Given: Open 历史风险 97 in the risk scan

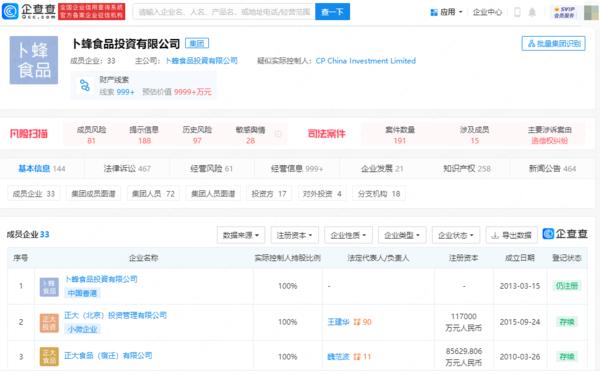Looking at the screenshot, I should 197,135.
